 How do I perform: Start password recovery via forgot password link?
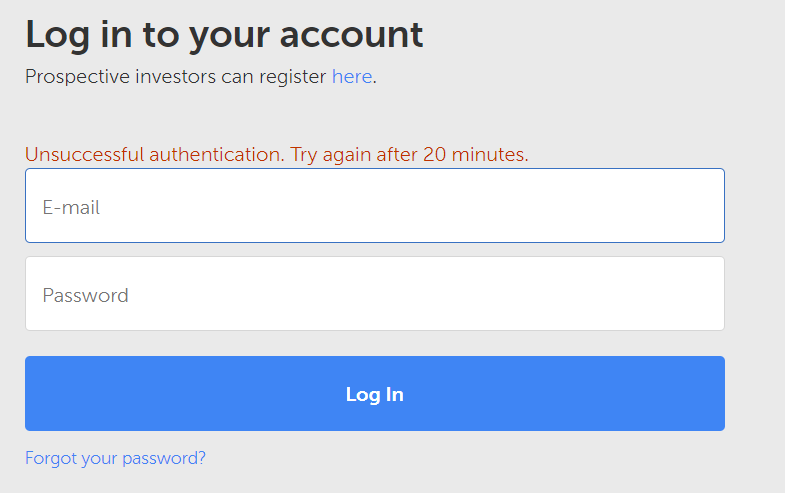point(115,458)
